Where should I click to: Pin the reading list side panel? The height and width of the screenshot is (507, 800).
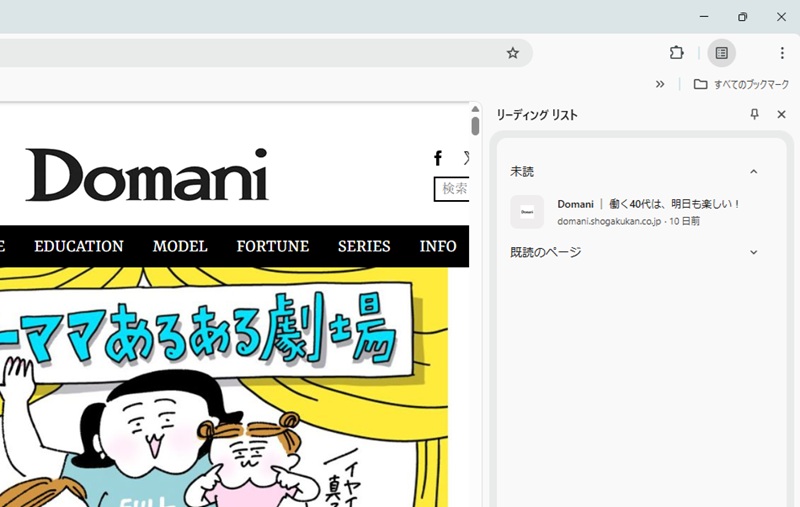(755, 114)
